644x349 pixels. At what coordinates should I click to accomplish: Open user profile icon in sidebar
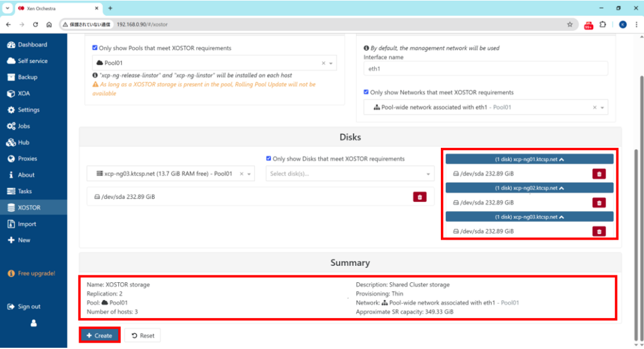click(x=33, y=323)
